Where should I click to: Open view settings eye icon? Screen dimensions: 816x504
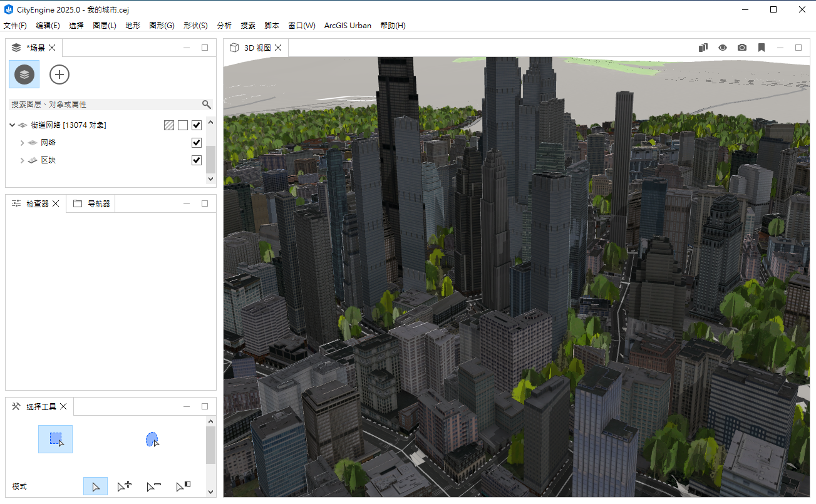point(722,48)
